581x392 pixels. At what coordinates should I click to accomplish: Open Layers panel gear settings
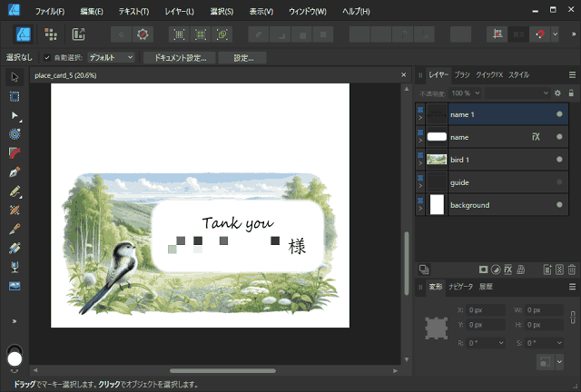click(557, 93)
